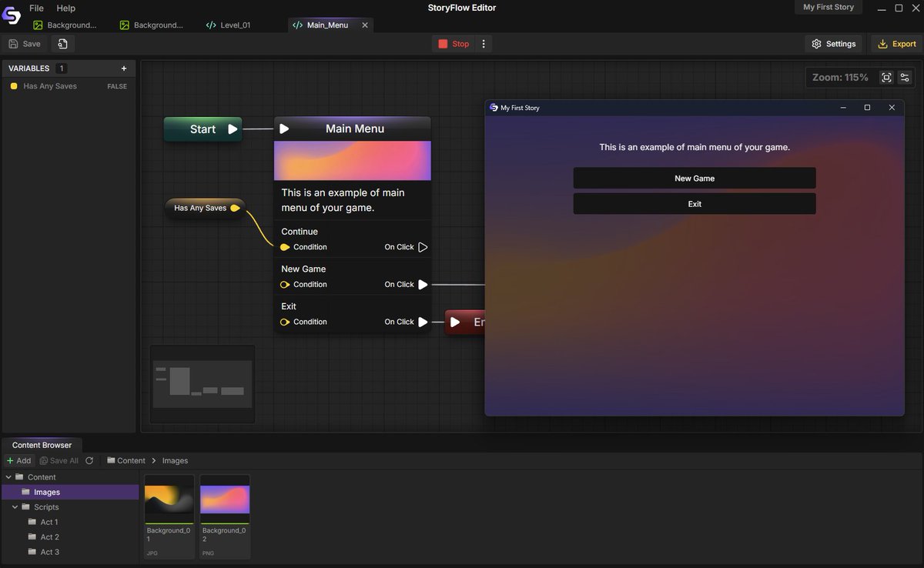Export the project
Screen dimensions: 924x568
pyautogui.click(x=896, y=44)
